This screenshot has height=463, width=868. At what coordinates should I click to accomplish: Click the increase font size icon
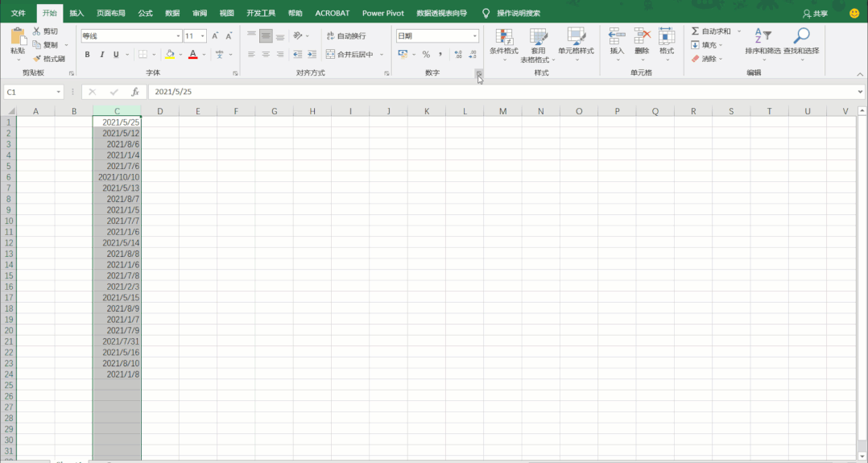click(215, 36)
